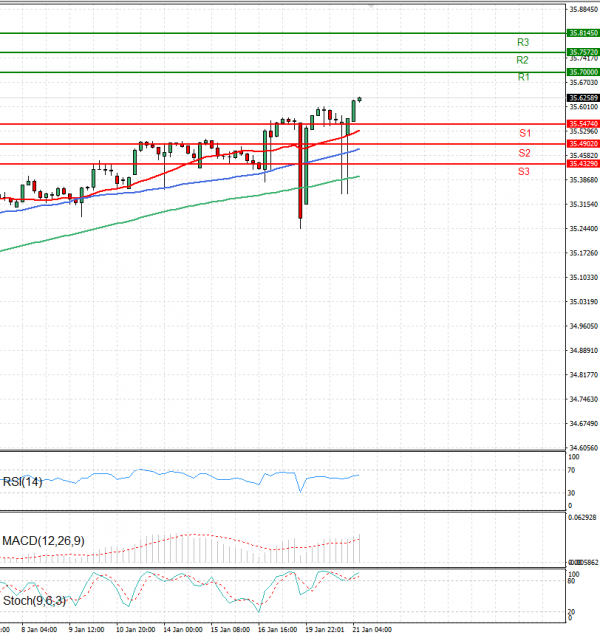Select the S1 support label
The height and width of the screenshot is (638, 600).
(525, 133)
